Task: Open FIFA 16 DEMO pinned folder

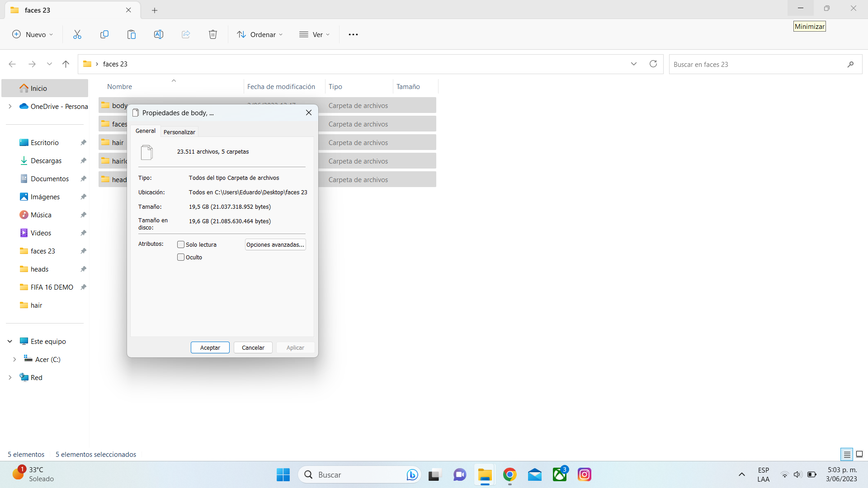Action: point(52,287)
